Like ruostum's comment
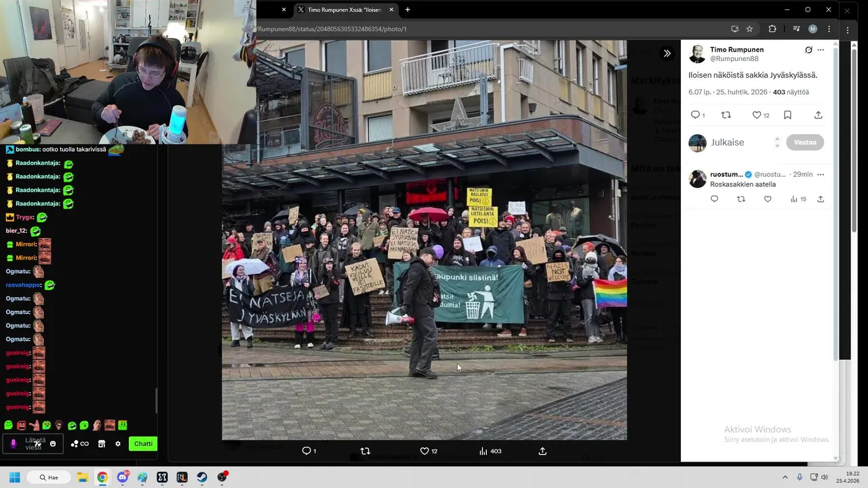The width and height of the screenshot is (868, 488). click(768, 199)
